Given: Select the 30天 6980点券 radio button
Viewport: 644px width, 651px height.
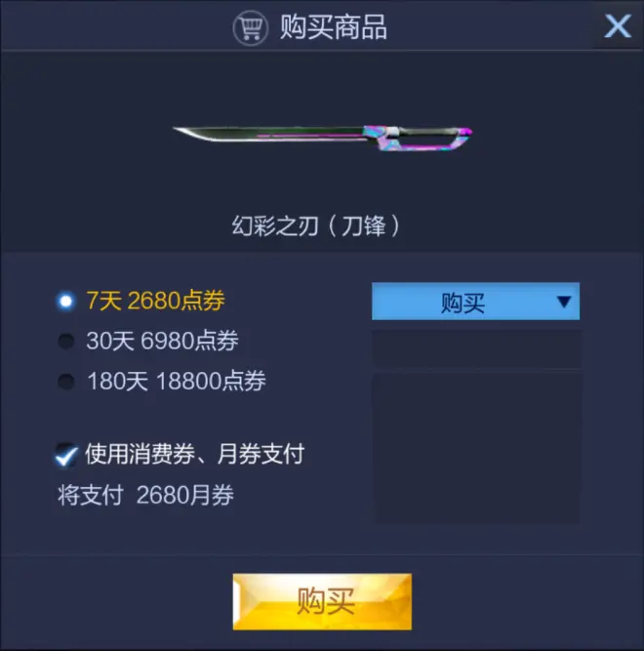Looking at the screenshot, I should coord(66,341).
